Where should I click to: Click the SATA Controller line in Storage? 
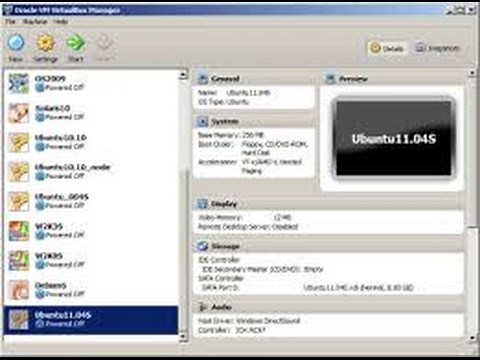click(221, 278)
